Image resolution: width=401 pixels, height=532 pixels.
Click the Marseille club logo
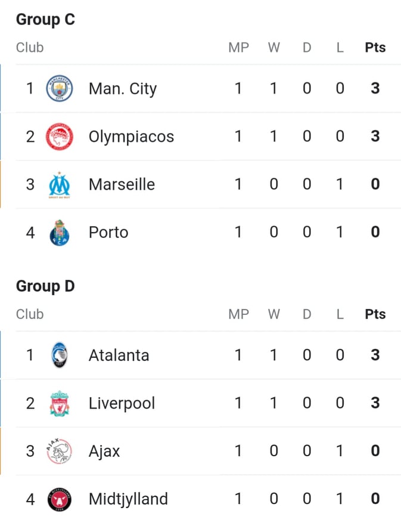point(60,185)
